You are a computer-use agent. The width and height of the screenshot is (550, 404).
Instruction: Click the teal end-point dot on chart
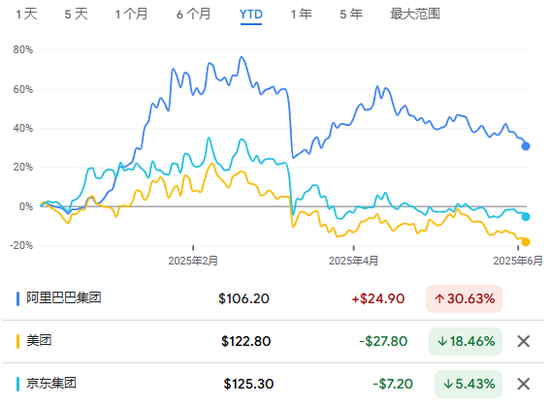point(525,217)
